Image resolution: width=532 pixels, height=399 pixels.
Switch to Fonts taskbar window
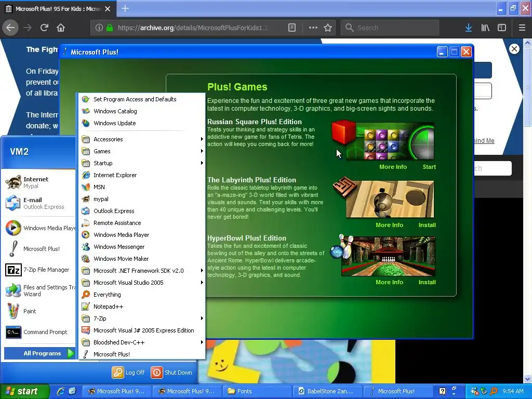tap(257, 391)
